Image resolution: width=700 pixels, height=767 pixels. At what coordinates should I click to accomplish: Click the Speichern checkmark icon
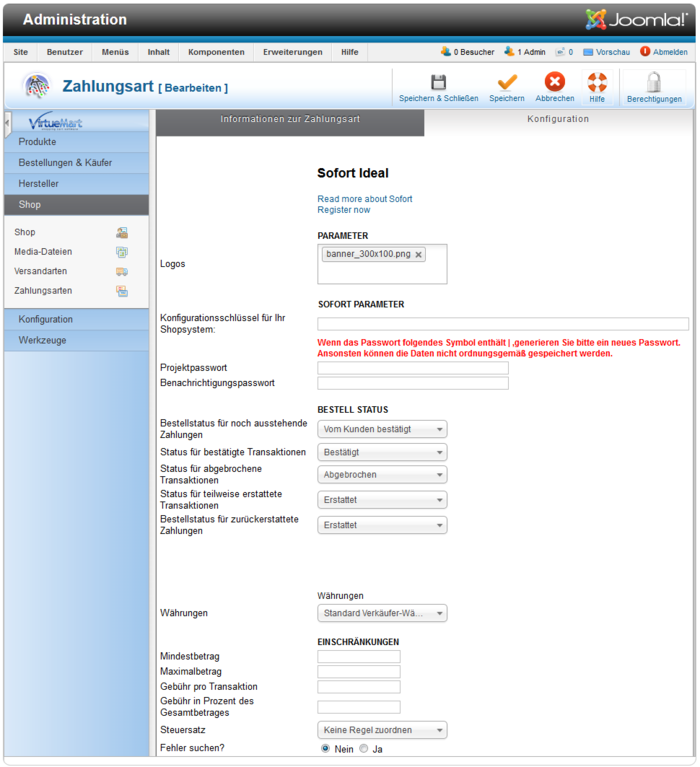pos(507,82)
